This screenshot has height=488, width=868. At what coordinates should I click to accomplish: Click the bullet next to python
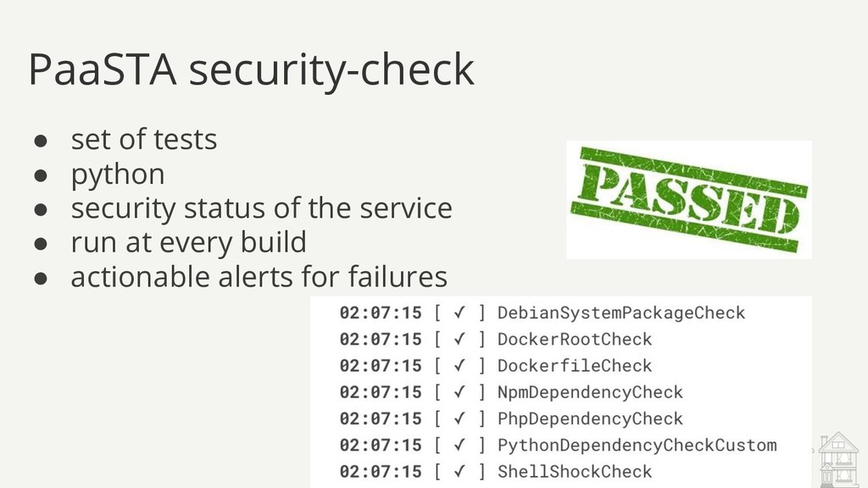coord(41,175)
